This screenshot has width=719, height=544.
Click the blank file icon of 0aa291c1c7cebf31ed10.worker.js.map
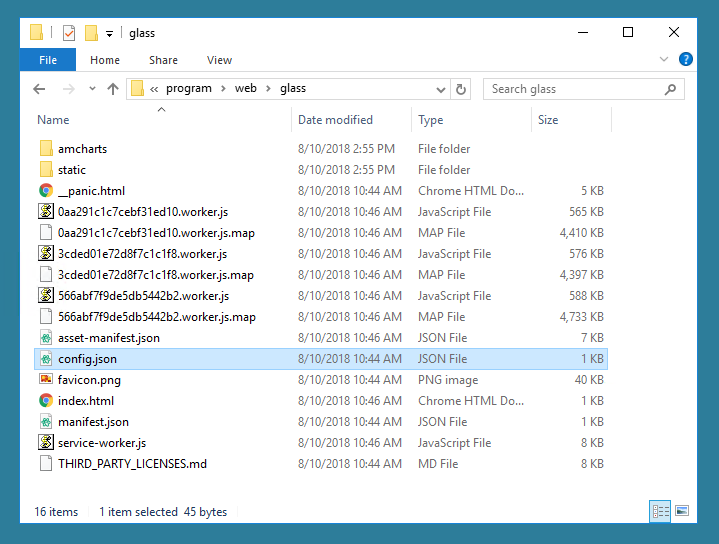coord(46,233)
